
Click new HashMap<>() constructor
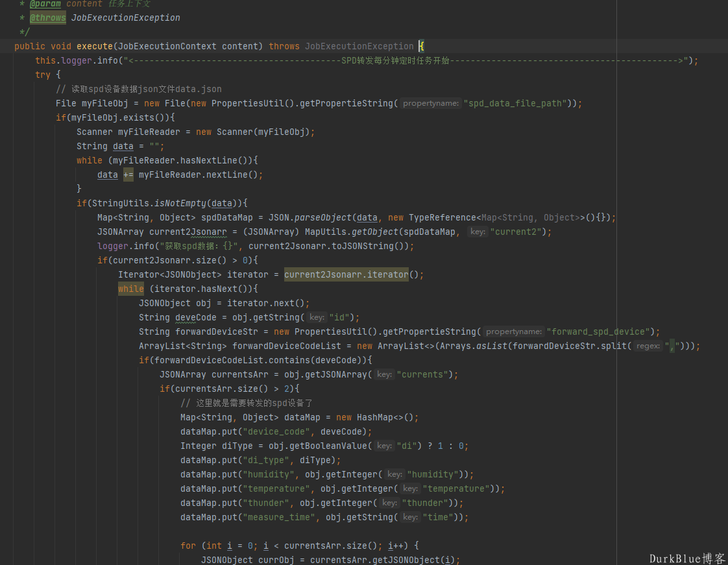pyautogui.click(x=374, y=418)
